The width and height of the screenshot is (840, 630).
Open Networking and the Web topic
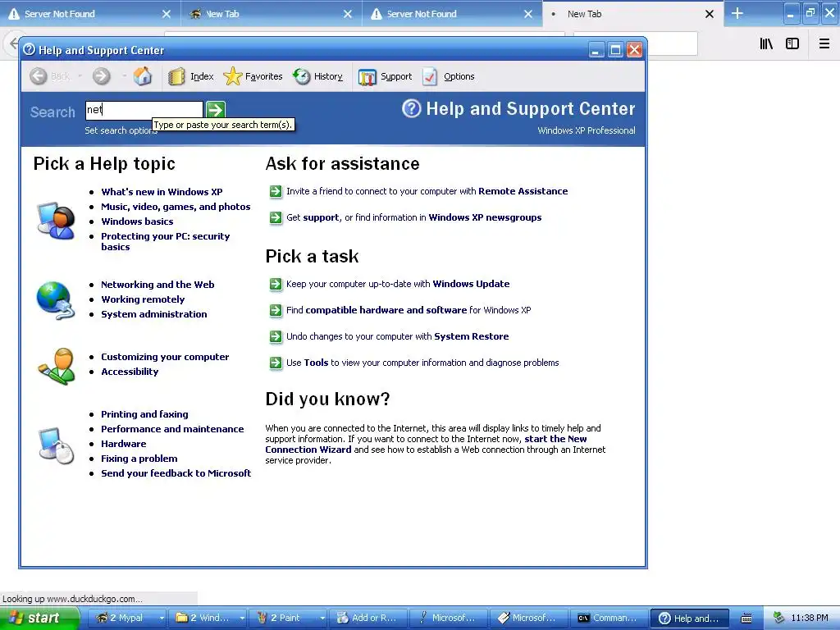pos(157,285)
